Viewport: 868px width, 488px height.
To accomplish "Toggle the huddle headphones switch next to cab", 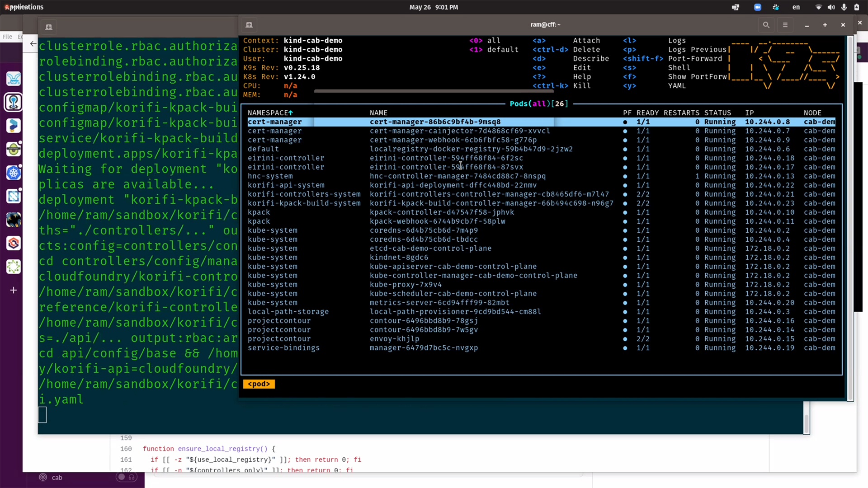I will click(127, 477).
